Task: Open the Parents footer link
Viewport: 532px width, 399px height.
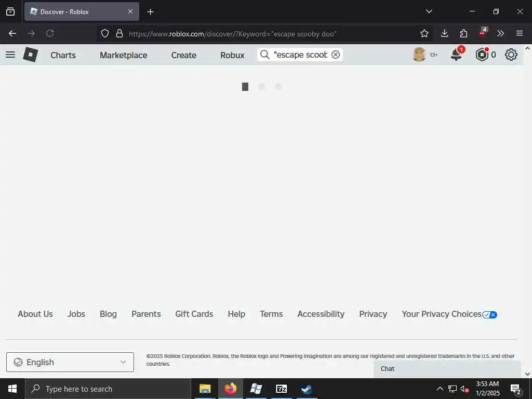Action: tap(146, 314)
